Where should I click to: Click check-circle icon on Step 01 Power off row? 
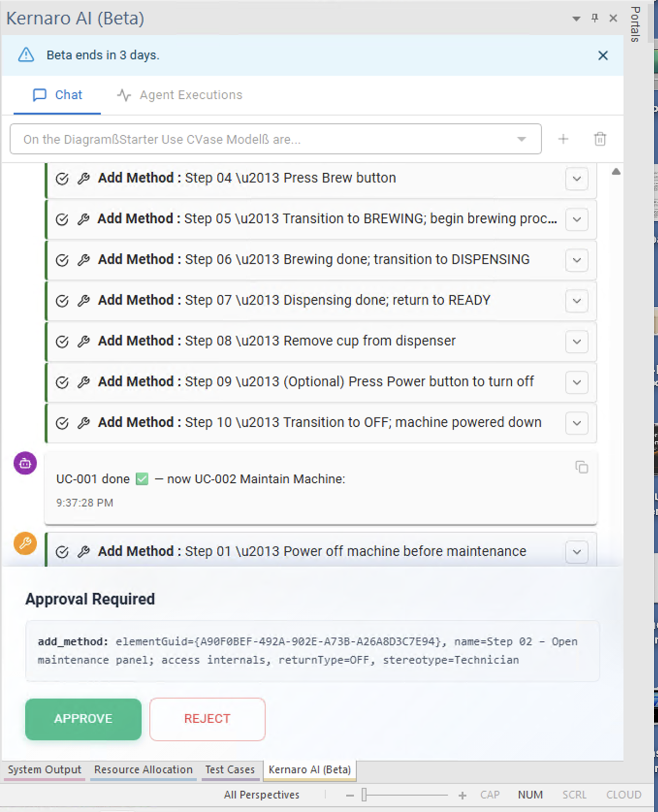click(x=62, y=552)
